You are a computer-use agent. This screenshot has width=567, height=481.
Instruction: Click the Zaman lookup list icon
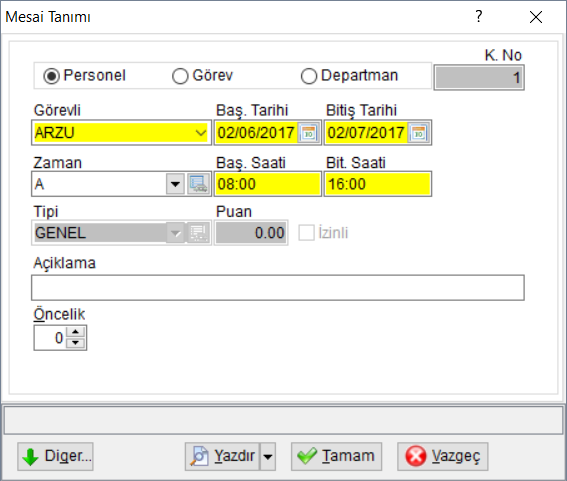[x=198, y=184]
